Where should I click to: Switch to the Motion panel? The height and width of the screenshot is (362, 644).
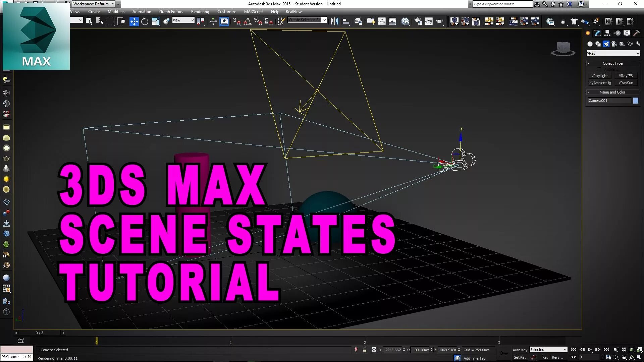(618, 33)
